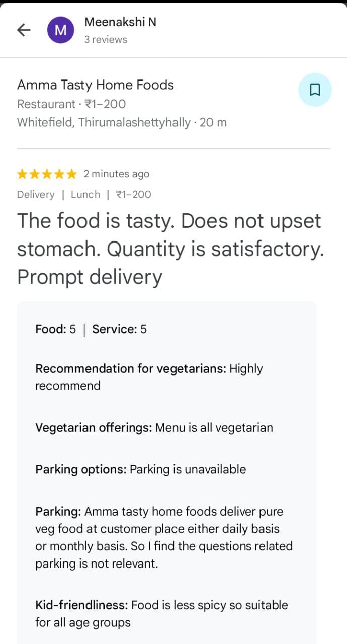Tap the Delivery tag
This screenshot has width=347, height=644.
[36, 195]
